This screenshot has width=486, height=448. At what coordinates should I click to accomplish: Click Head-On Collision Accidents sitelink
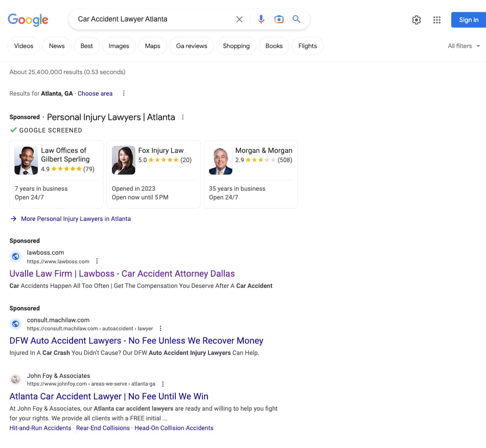click(174, 428)
